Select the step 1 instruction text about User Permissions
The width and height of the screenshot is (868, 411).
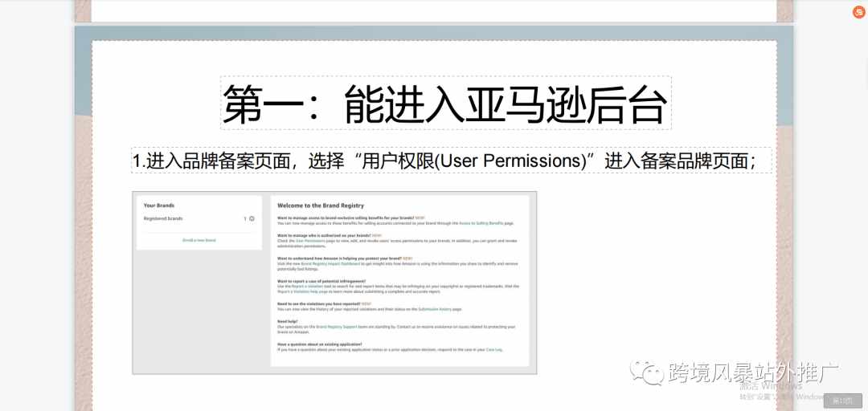click(451, 161)
